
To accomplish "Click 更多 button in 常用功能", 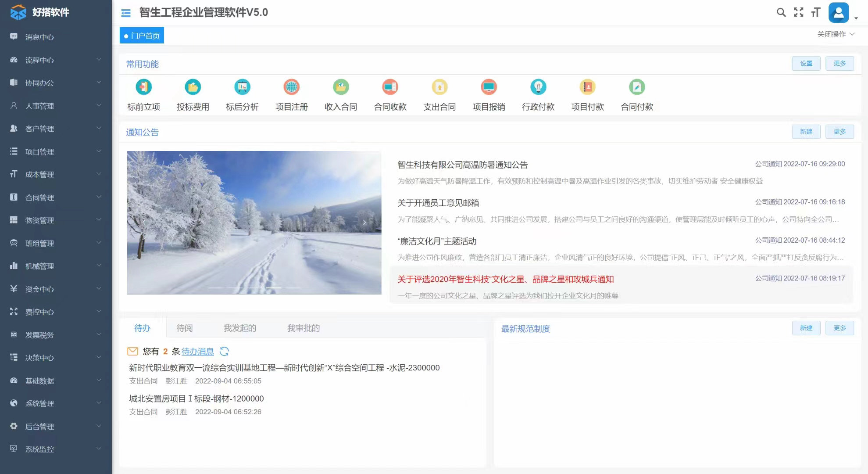I will coord(839,63).
